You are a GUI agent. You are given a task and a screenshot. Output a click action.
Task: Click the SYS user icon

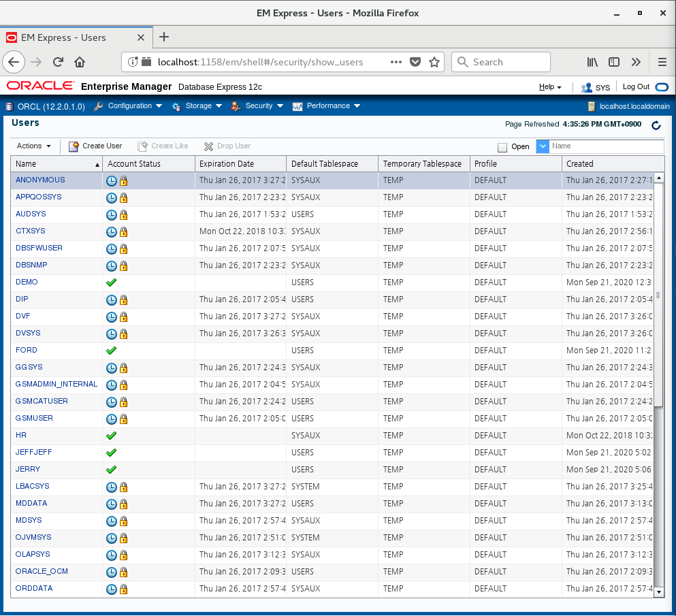coord(586,88)
